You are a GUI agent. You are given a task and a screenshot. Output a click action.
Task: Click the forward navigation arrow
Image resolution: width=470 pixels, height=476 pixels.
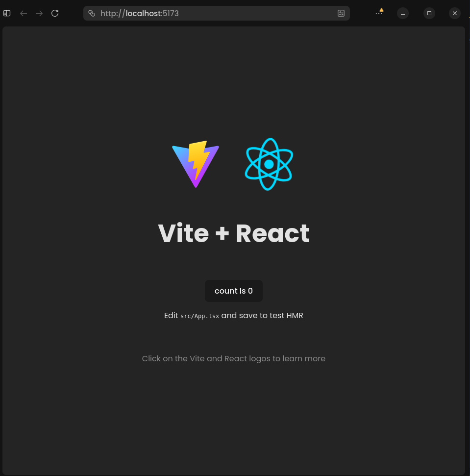point(39,13)
